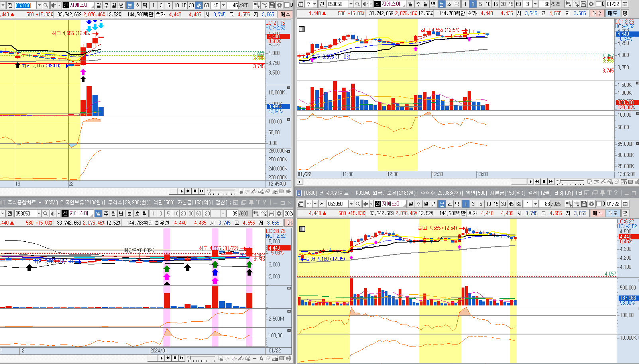The image size is (639, 364).
Task: Toggle daily (일) period in bottom-left chart
Action: [x=98, y=213]
